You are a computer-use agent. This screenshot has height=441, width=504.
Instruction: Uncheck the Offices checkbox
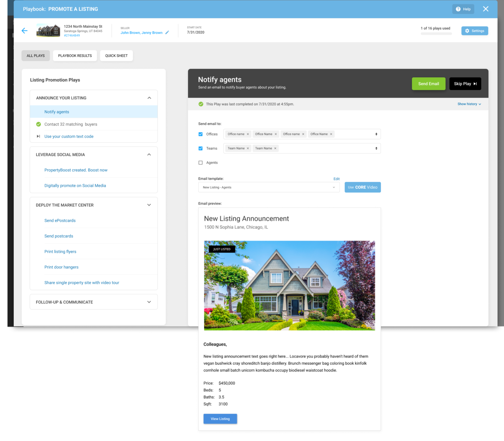pyautogui.click(x=201, y=134)
